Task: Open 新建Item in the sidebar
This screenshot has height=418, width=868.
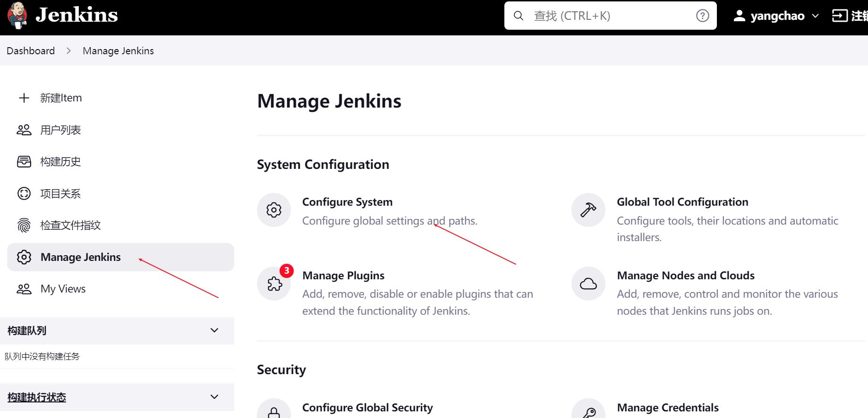Action: (x=61, y=98)
